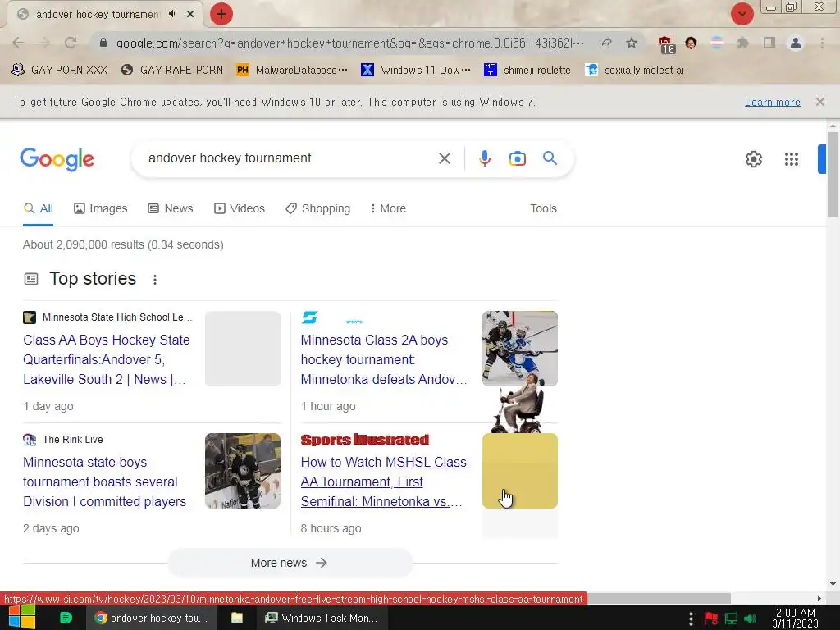
Task: Switch to the Images tab
Action: click(x=101, y=208)
